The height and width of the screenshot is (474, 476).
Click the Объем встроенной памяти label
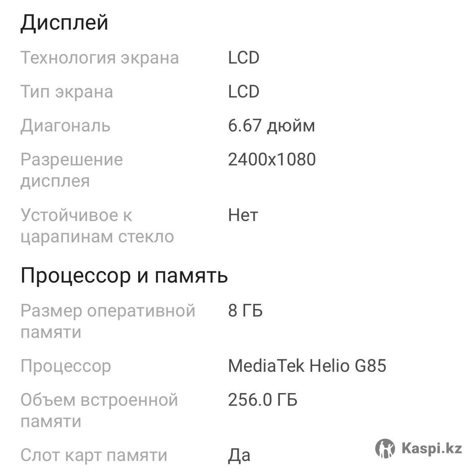click(99, 410)
